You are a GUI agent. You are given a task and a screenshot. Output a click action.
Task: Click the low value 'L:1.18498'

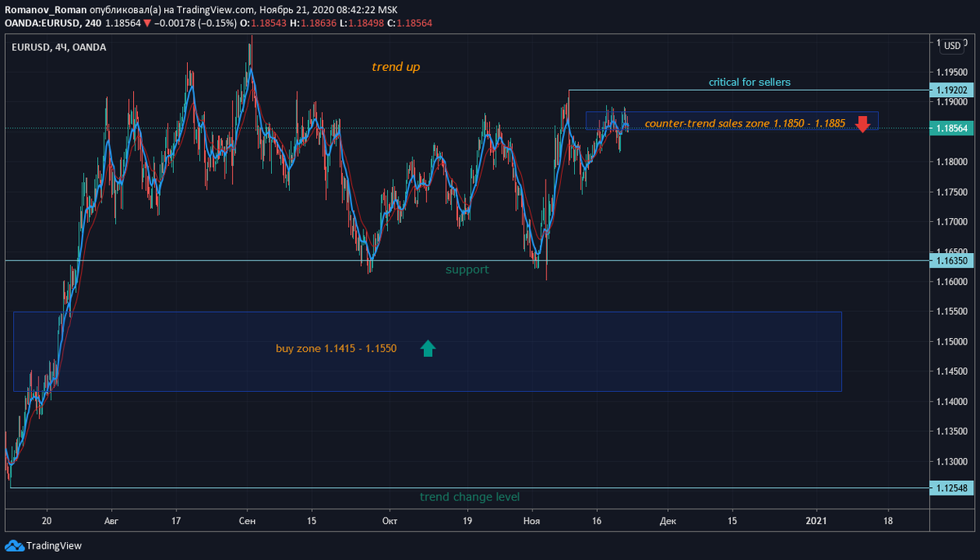(x=363, y=24)
